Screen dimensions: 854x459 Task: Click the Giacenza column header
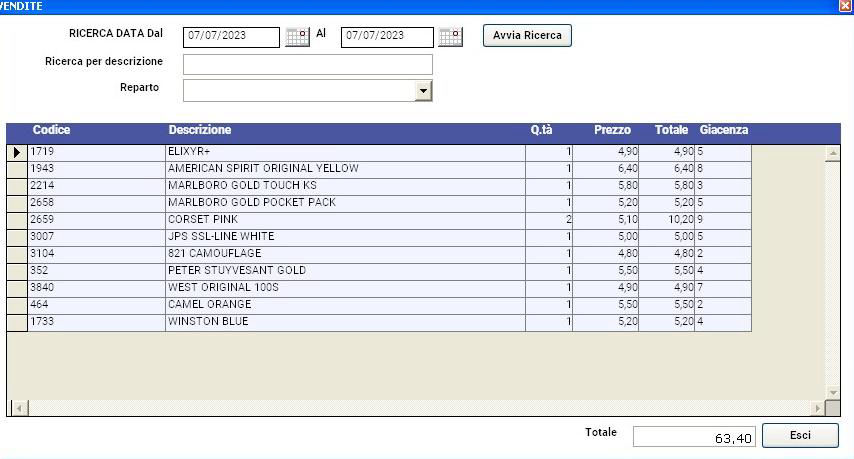(x=723, y=131)
